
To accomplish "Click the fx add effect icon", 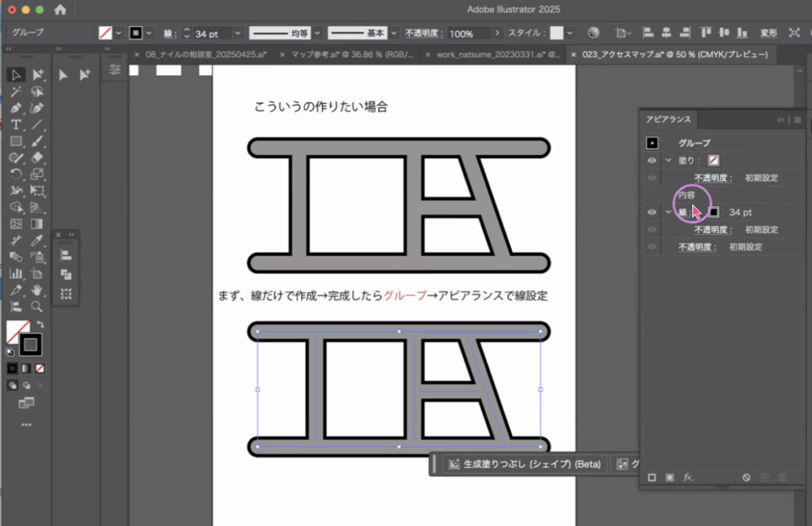I will [688, 478].
